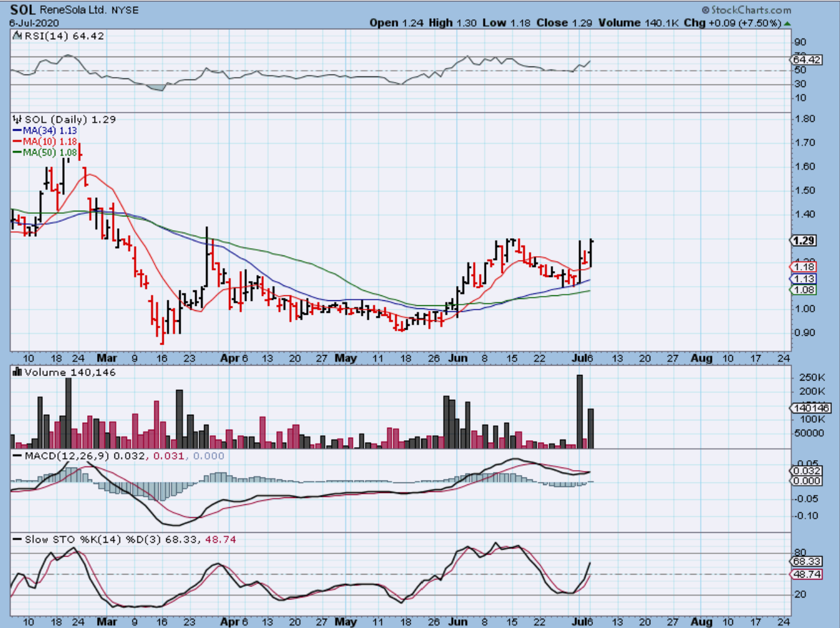Click the Jun label on price date axis
The image size is (840, 628).
coord(458,358)
